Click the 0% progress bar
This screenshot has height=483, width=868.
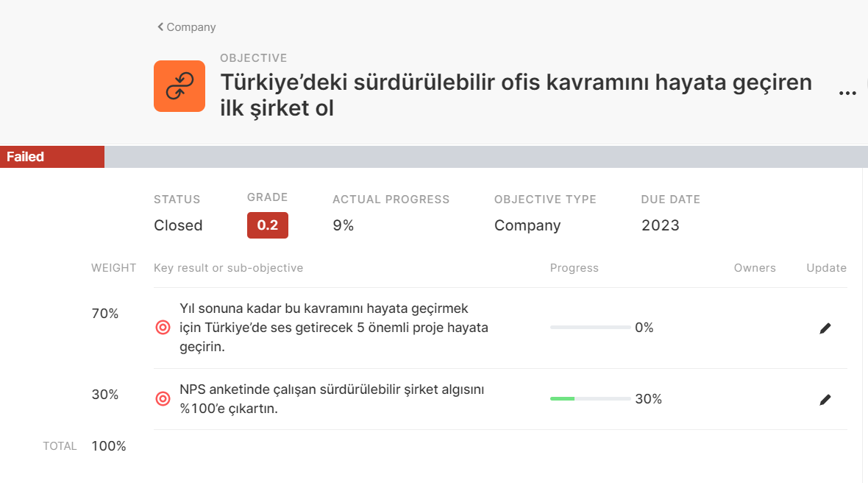(x=590, y=328)
